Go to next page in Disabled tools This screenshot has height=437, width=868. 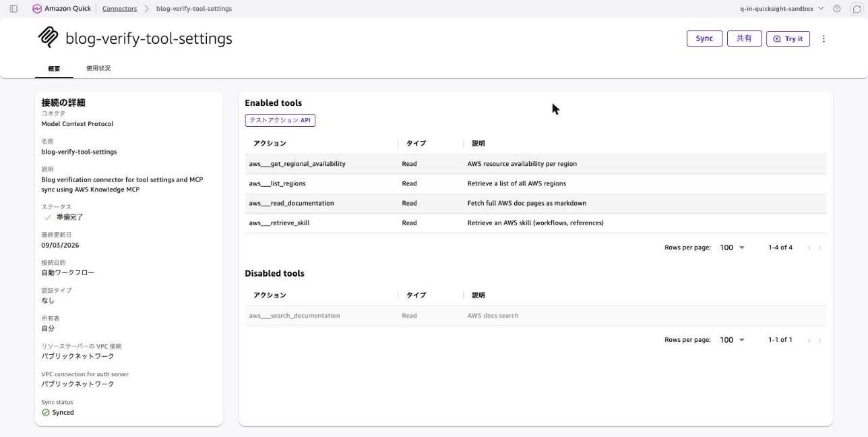coord(819,340)
